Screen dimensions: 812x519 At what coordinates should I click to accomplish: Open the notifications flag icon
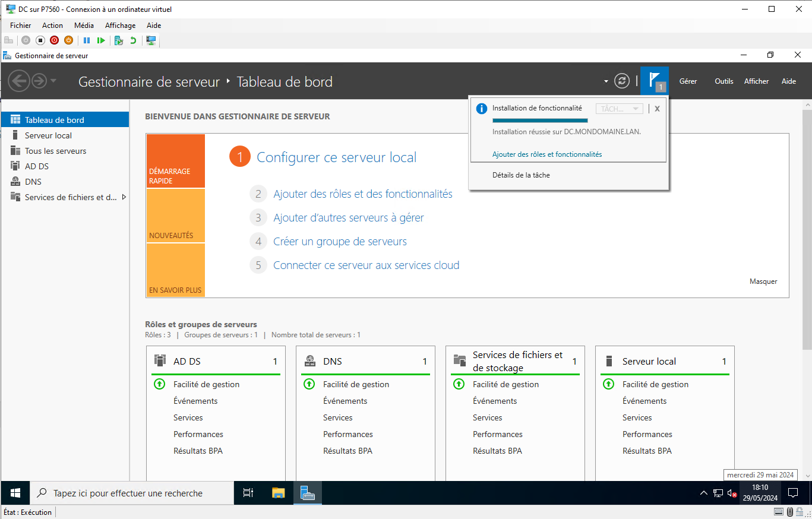click(655, 81)
